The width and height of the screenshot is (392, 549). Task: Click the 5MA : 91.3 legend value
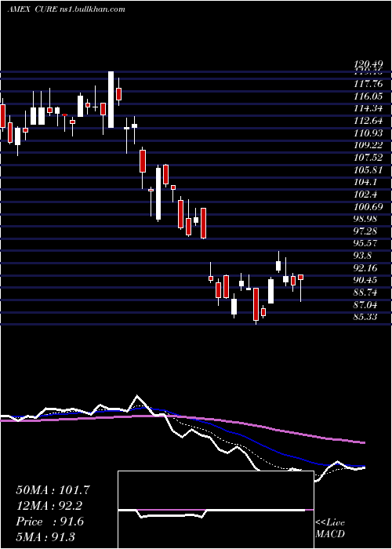point(45,537)
